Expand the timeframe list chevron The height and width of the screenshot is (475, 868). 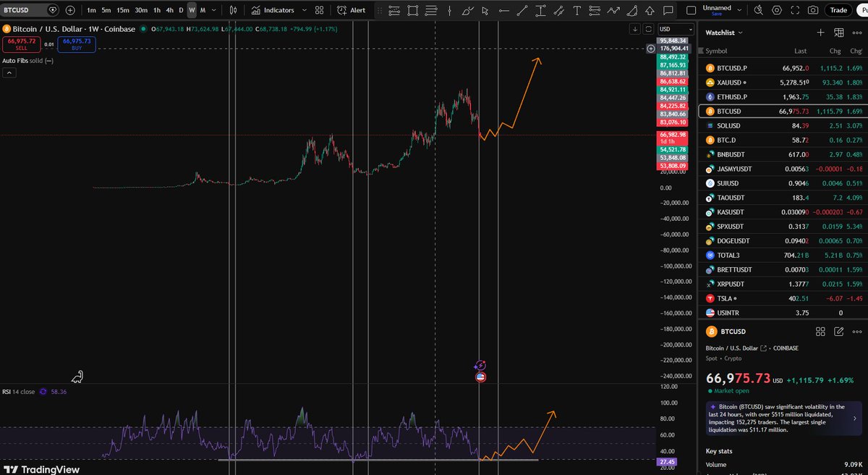point(215,10)
